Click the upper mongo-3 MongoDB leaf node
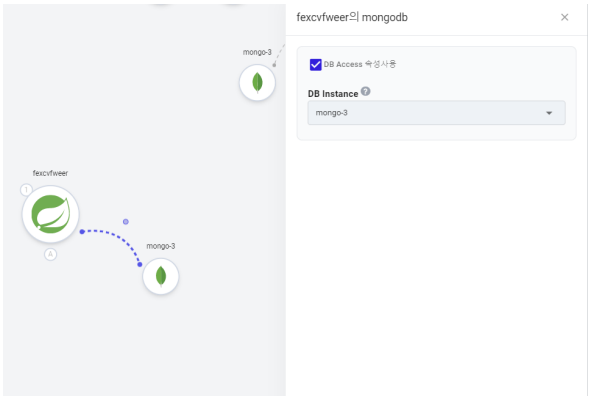 [x=257, y=83]
